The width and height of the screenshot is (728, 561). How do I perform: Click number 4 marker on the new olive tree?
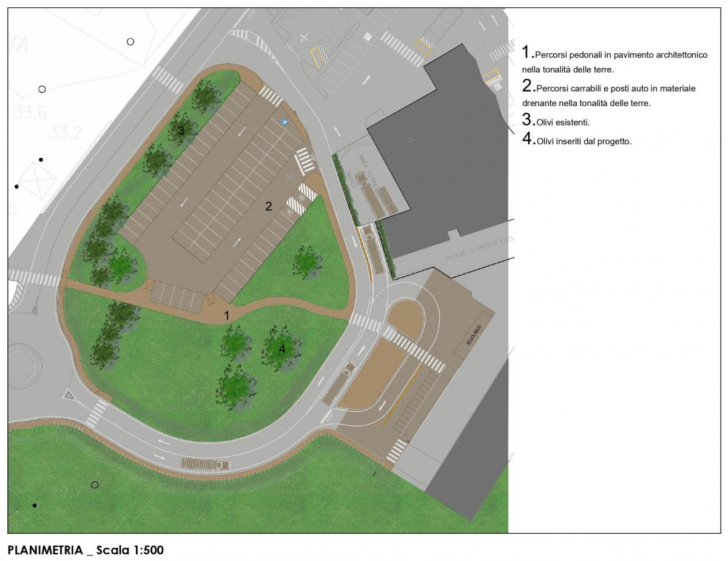pos(282,349)
